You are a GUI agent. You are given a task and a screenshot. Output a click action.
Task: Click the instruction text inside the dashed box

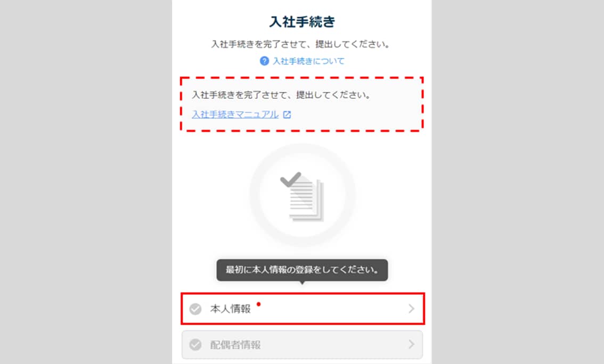[281, 95]
